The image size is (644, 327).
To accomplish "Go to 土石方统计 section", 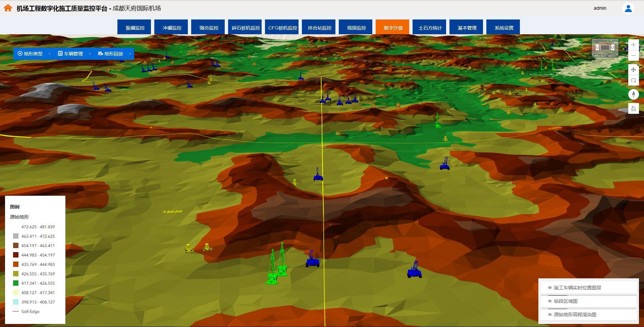I will point(429,28).
